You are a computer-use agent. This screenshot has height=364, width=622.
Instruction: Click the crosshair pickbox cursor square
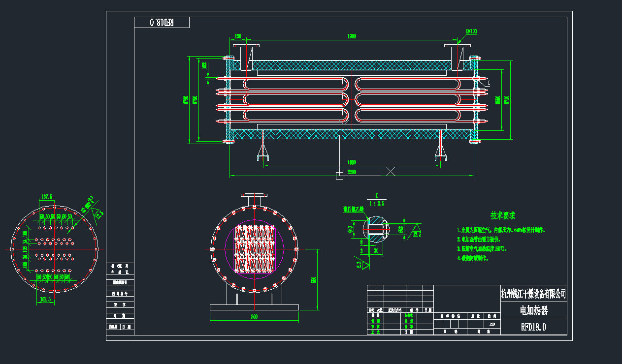tap(339, 176)
